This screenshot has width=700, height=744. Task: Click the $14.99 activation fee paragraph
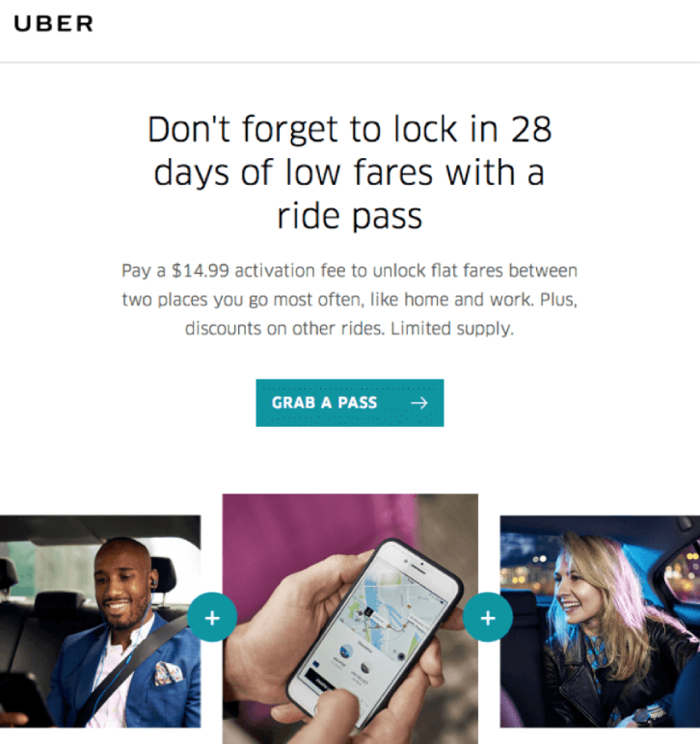point(350,300)
